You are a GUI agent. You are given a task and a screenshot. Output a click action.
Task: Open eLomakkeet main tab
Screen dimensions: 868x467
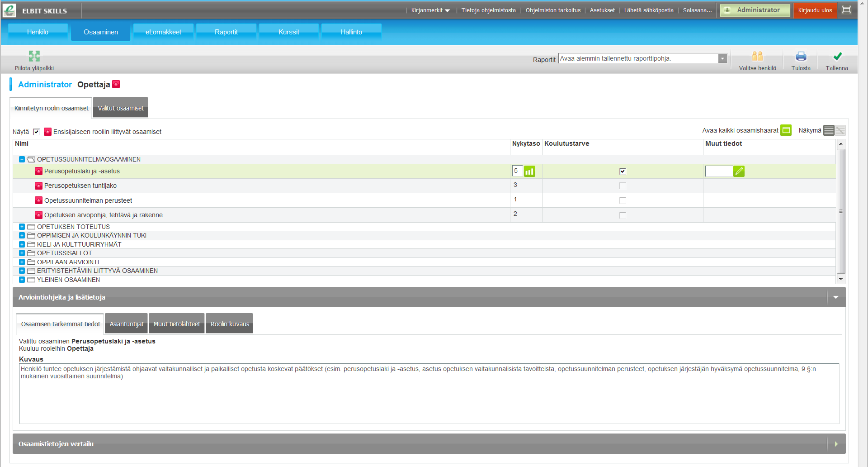coord(163,32)
